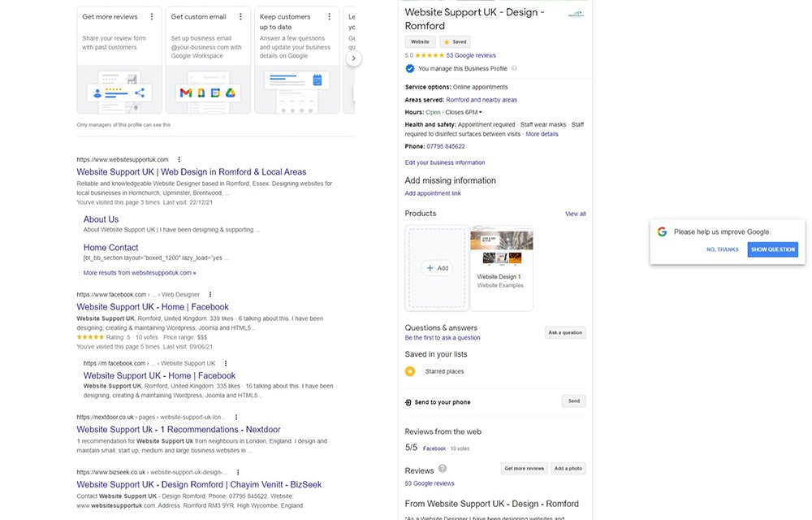The image size is (812, 520).
Task: Click View all products
Action: (x=576, y=214)
